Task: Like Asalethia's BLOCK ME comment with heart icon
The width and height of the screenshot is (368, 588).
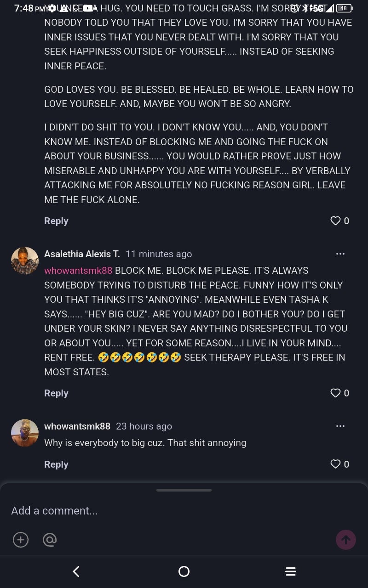Action: 335,393
